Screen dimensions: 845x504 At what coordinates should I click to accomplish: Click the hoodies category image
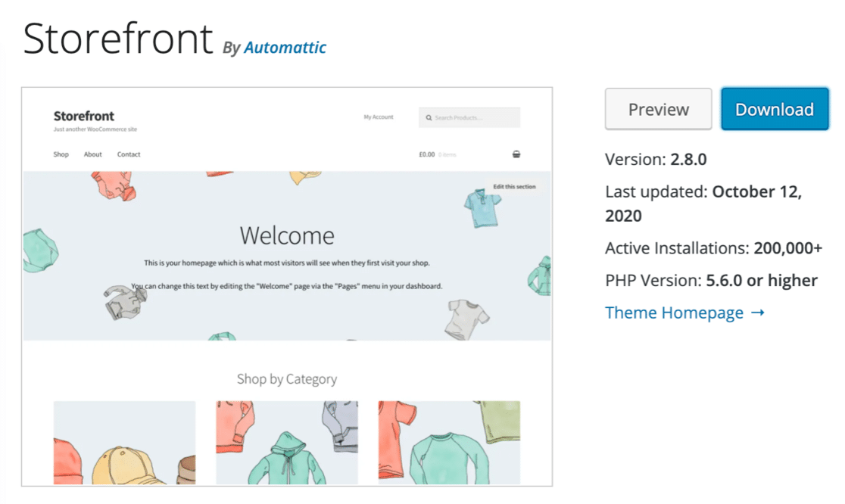(x=287, y=443)
